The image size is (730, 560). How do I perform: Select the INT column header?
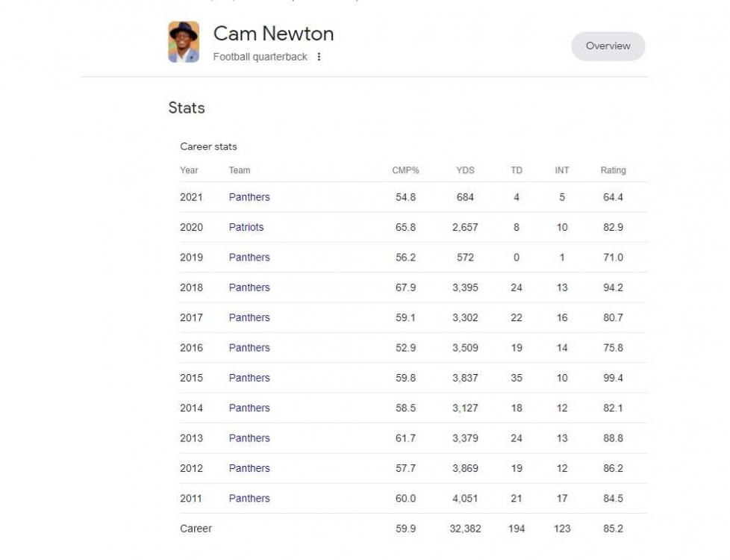pos(561,170)
